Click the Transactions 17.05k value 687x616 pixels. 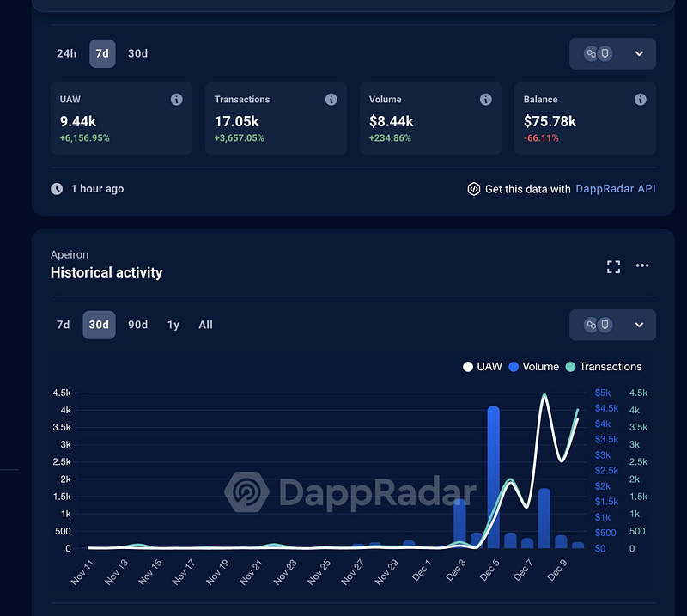[x=237, y=121]
